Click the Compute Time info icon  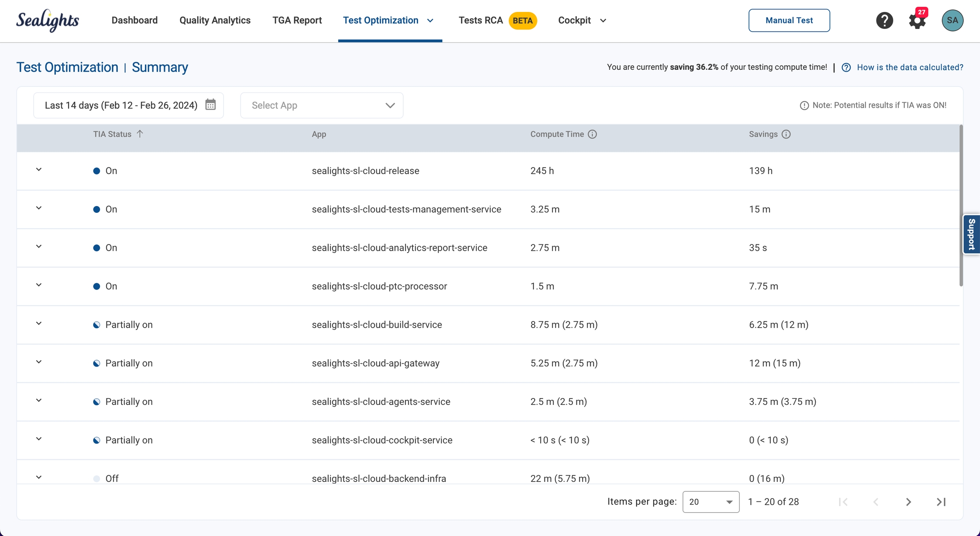592,134
